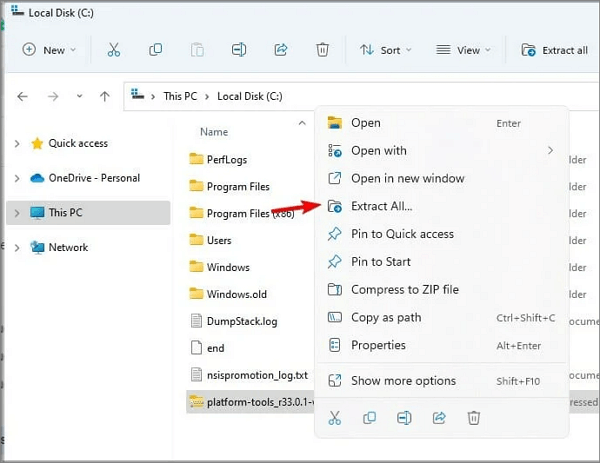This screenshot has height=463, width=600.
Task: Click the Extract all toolbar button
Action: tap(554, 50)
